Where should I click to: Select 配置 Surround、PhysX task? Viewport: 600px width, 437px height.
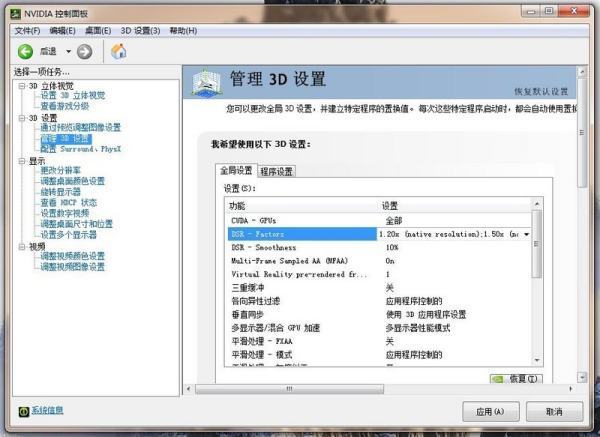(x=80, y=149)
